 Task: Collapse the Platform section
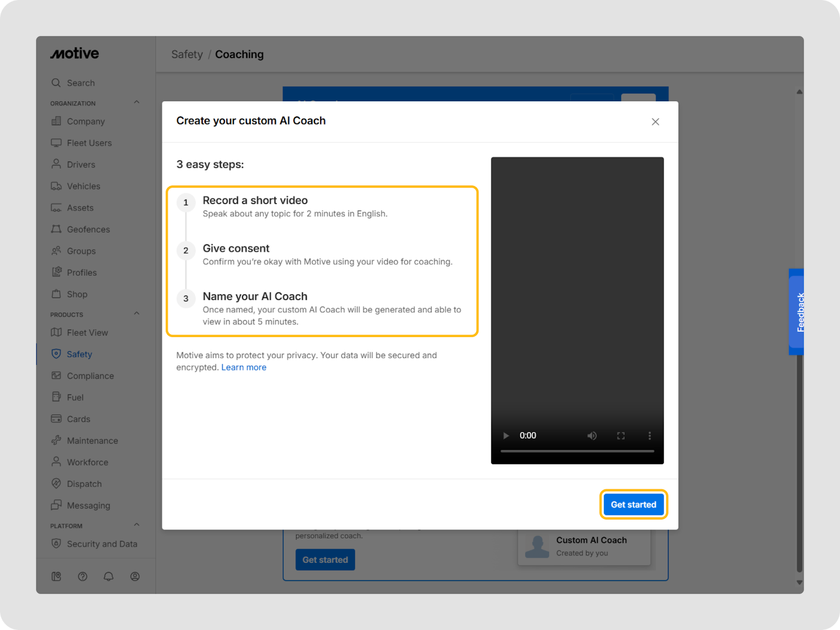click(136, 525)
